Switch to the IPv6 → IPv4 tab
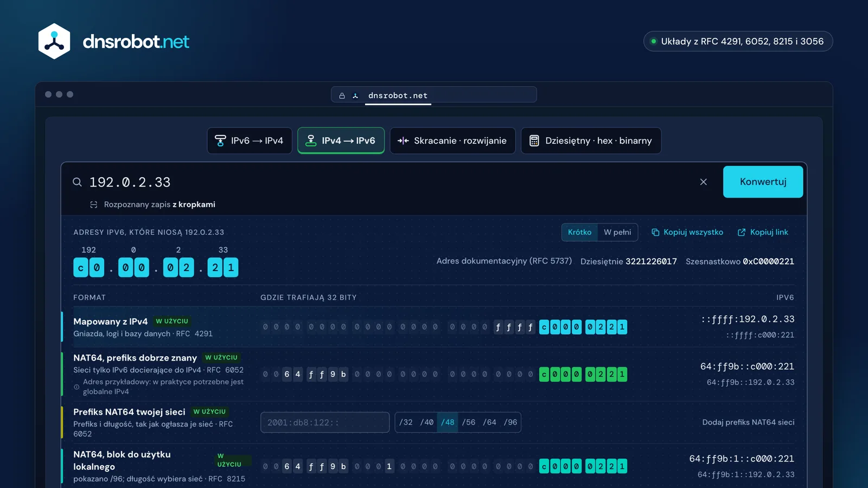The height and width of the screenshot is (488, 868). point(250,140)
